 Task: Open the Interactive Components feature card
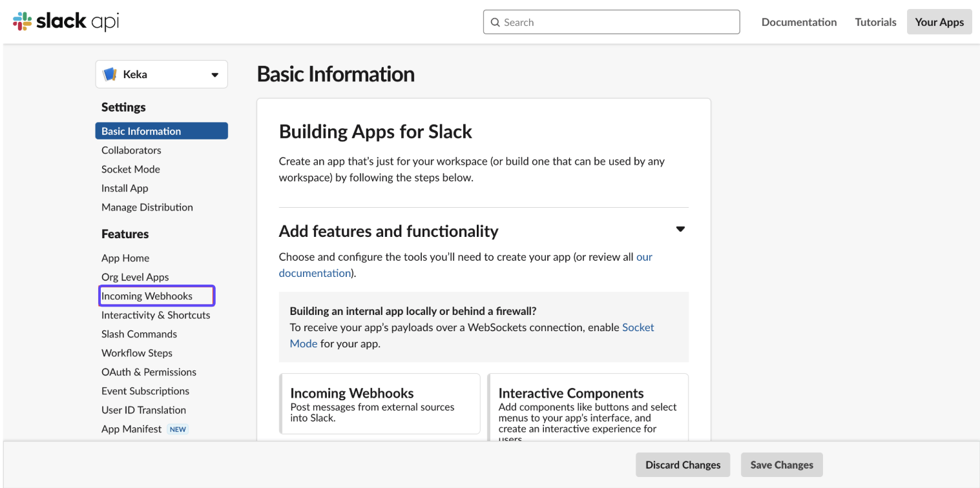(587, 407)
